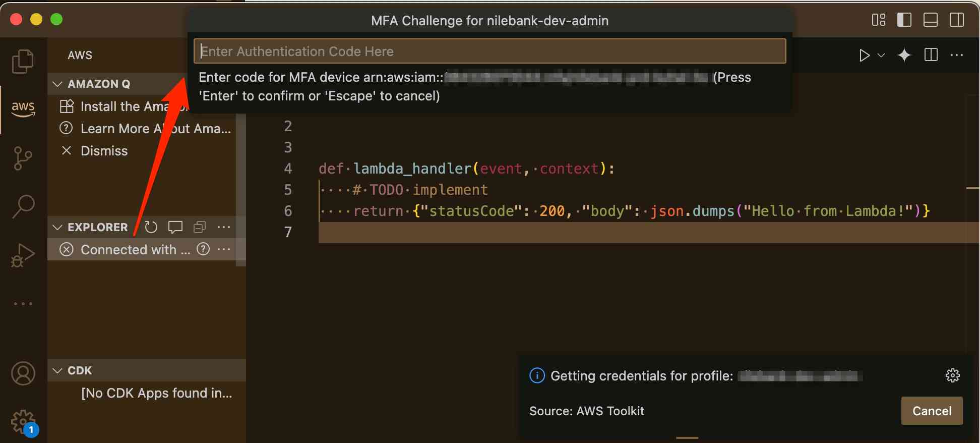Click the refresh icon in Explorer header

pyautogui.click(x=151, y=228)
